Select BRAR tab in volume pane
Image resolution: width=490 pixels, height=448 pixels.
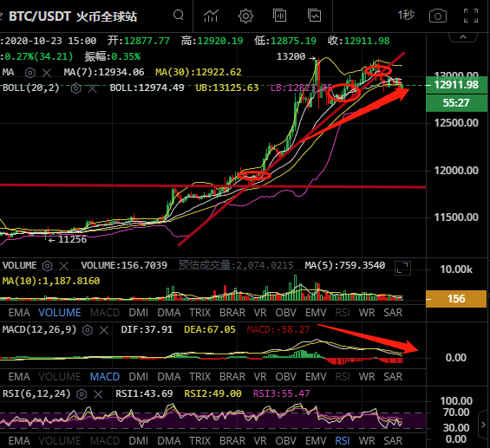[232, 313]
